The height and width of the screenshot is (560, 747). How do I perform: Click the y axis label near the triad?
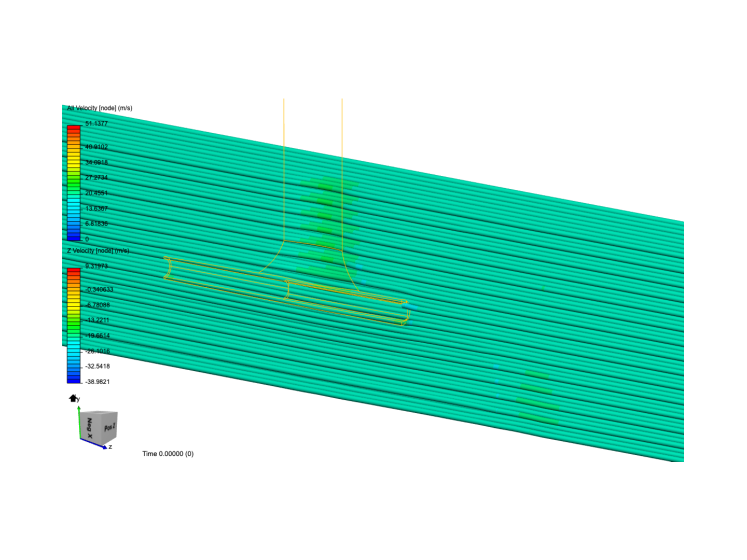click(77, 399)
